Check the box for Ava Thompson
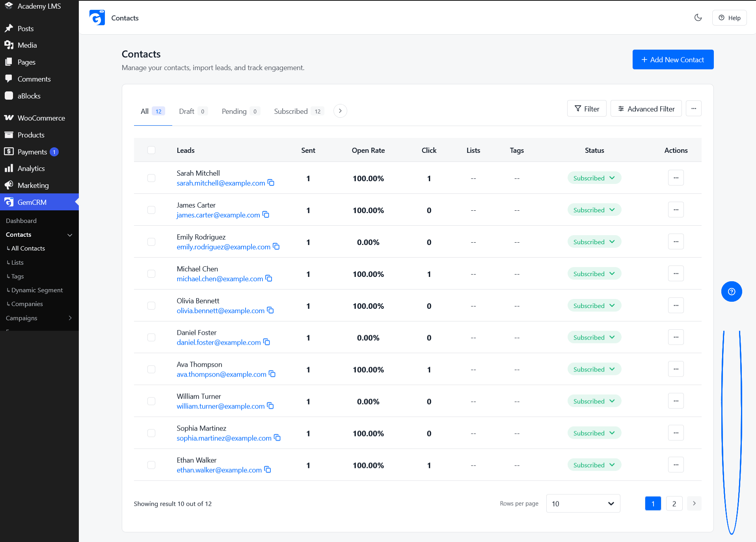The width and height of the screenshot is (756, 542). point(151,369)
